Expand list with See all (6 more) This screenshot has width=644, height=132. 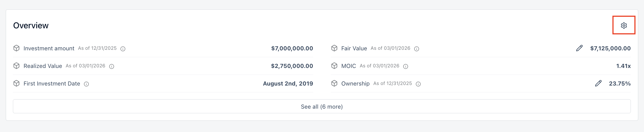(322, 106)
